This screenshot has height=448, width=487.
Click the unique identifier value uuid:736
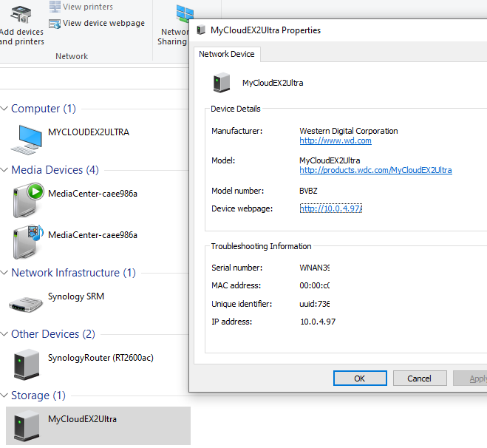click(314, 304)
